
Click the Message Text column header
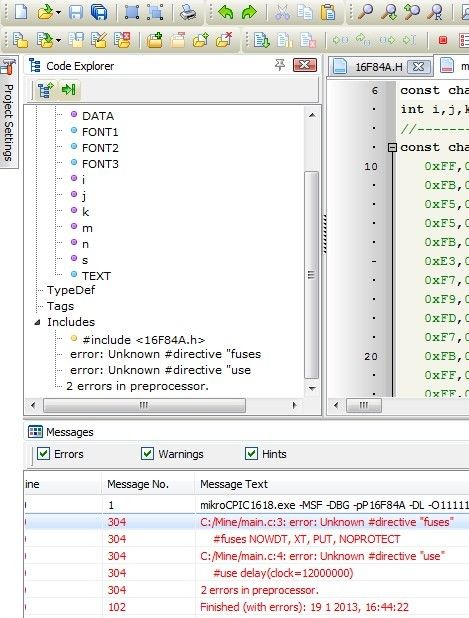tap(332, 484)
